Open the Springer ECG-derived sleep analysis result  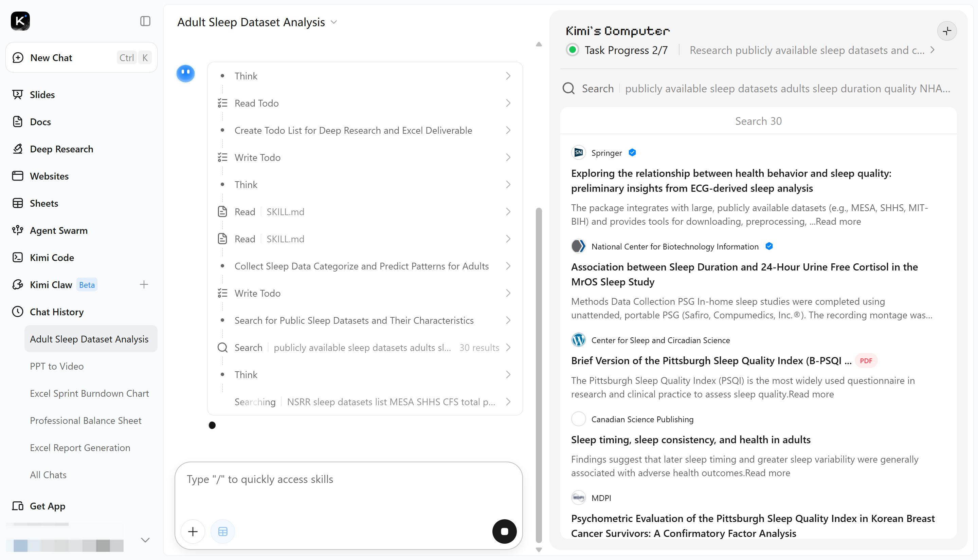point(731,180)
